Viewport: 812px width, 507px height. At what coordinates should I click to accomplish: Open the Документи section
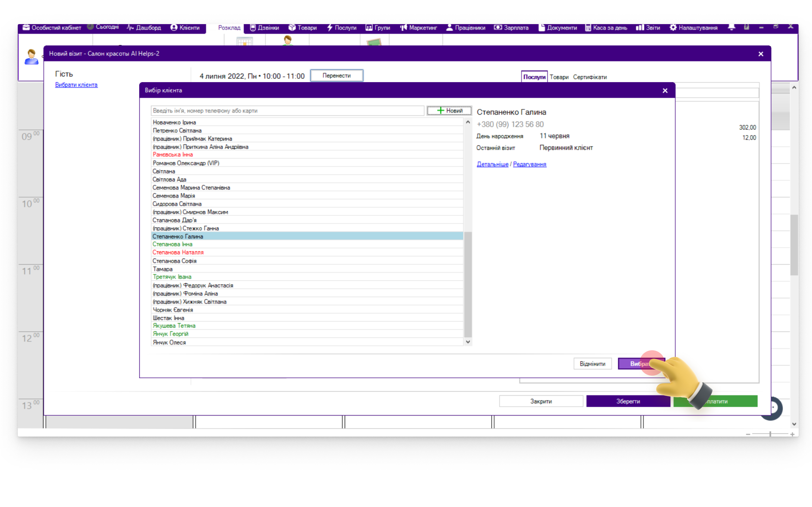pyautogui.click(x=558, y=28)
